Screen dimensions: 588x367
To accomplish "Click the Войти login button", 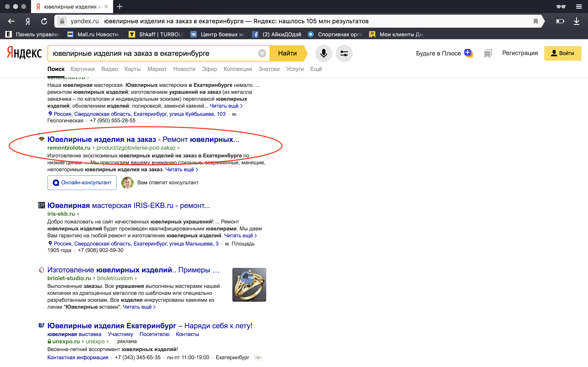I will coord(562,53).
